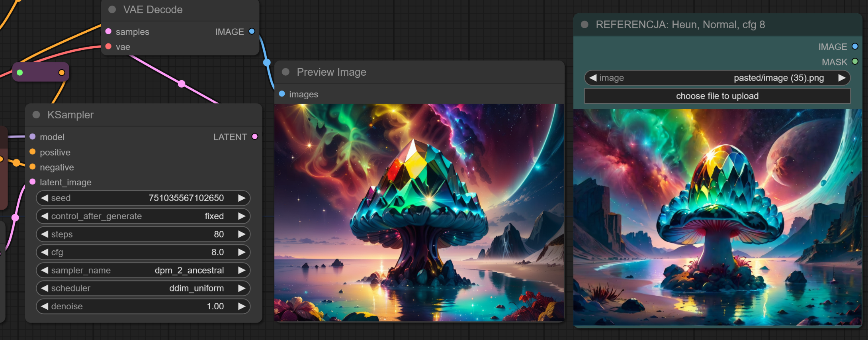Increase steps value with right arrow

241,234
